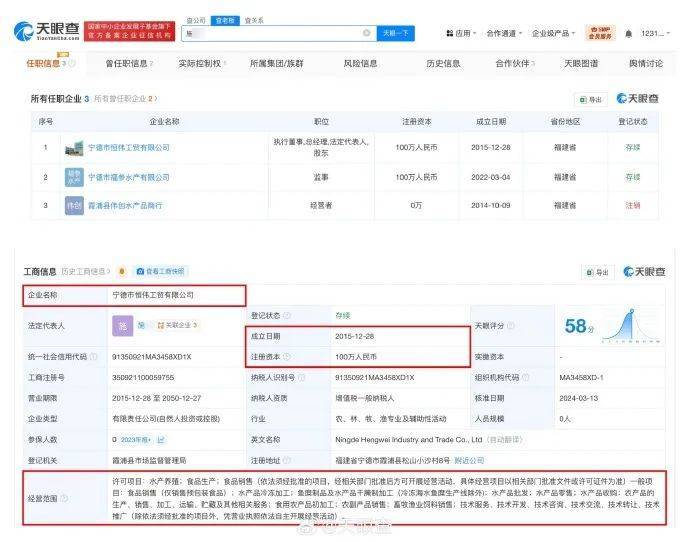Expand the 合作通道 dropdown
Image resolution: width=690 pixels, height=542 pixels.
tap(504, 33)
